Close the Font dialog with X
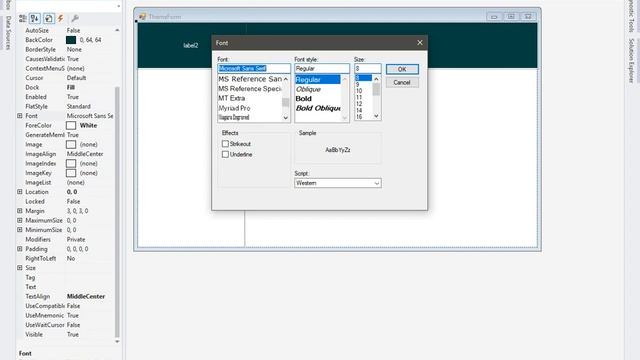 [420, 42]
